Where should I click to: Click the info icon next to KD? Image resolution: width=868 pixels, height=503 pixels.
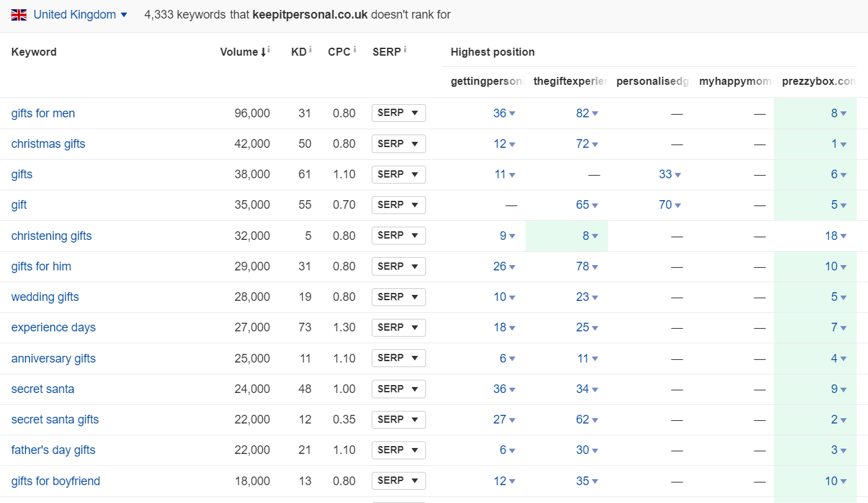(311, 50)
